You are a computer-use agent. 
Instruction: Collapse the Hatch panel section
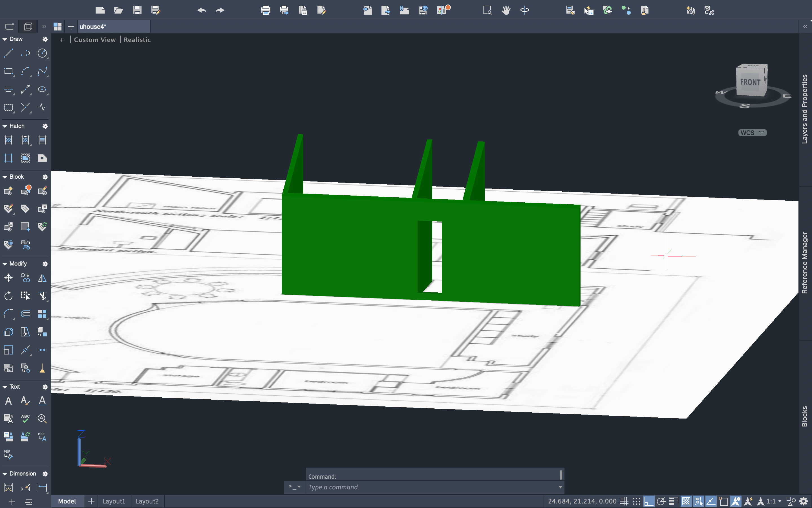(5, 126)
